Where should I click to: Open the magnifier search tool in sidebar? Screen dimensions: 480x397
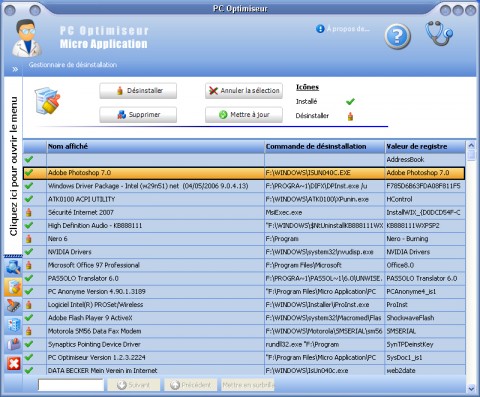click(x=13, y=268)
